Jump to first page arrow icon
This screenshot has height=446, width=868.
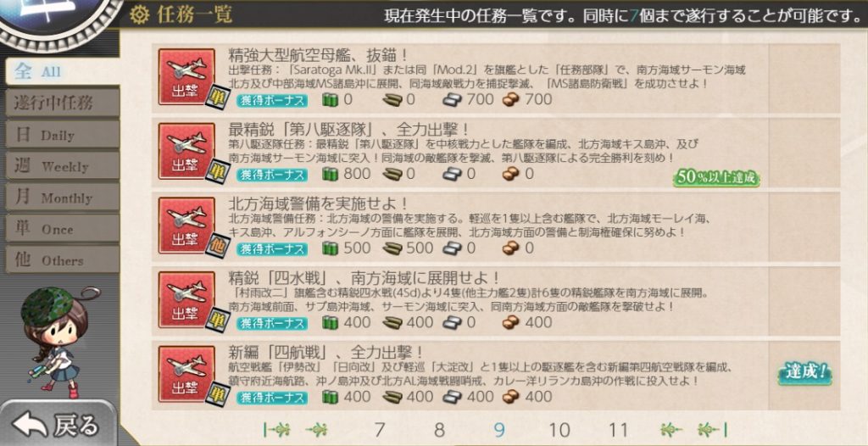point(277,429)
